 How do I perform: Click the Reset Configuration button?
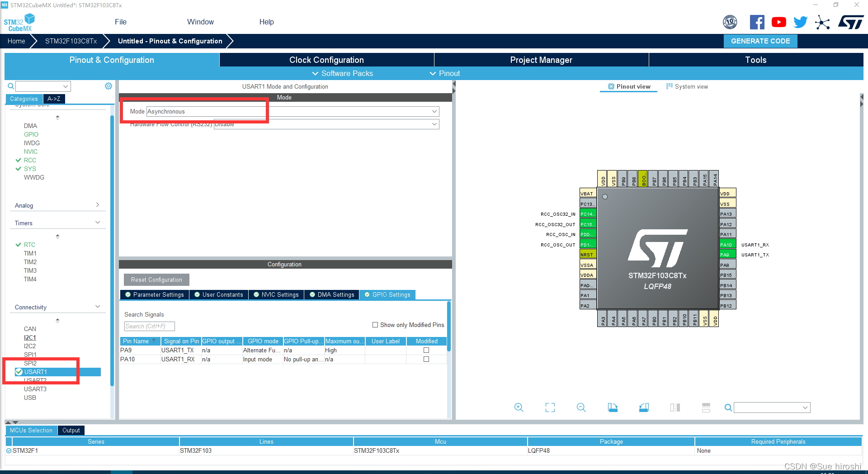156,280
